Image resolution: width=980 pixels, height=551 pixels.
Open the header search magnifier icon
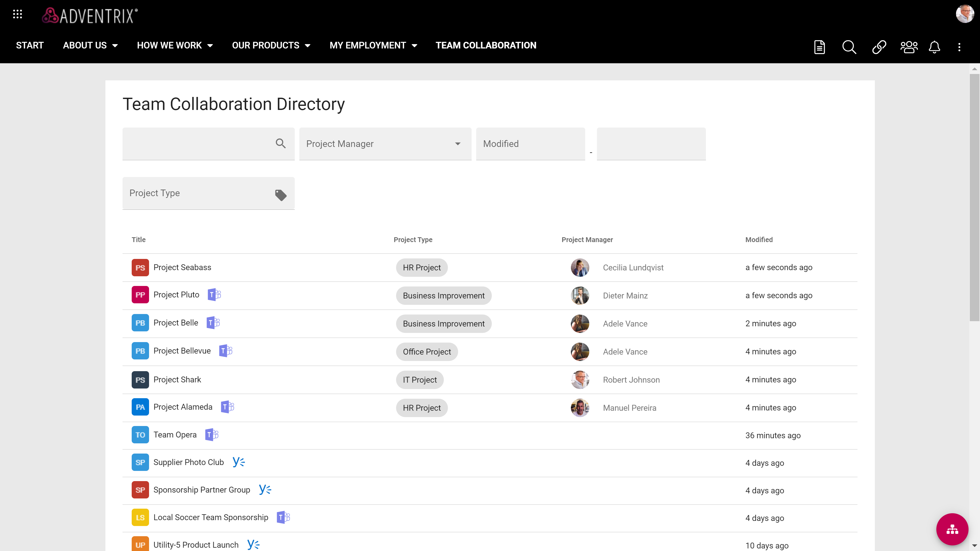849,47
